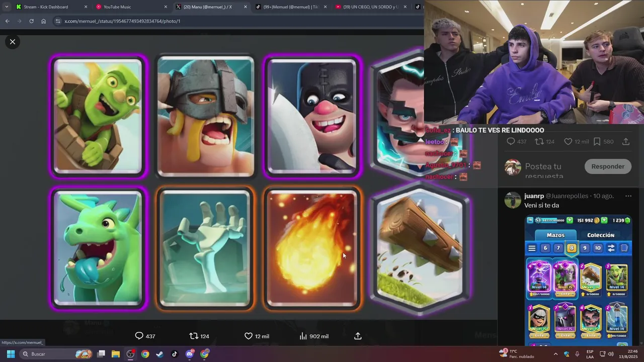Screen dimensions: 644x362
Task: Repost using the icon below photo (124)
Action: (193, 336)
